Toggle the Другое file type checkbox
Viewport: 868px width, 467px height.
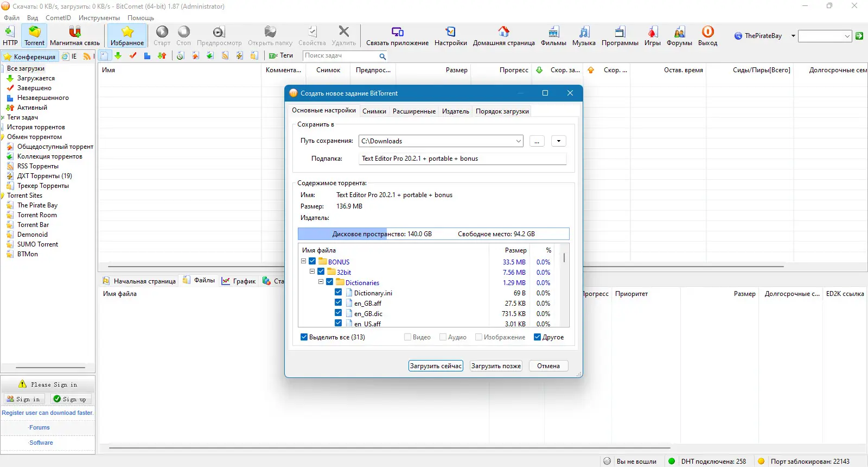pyautogui.click(x=538, y=337)
